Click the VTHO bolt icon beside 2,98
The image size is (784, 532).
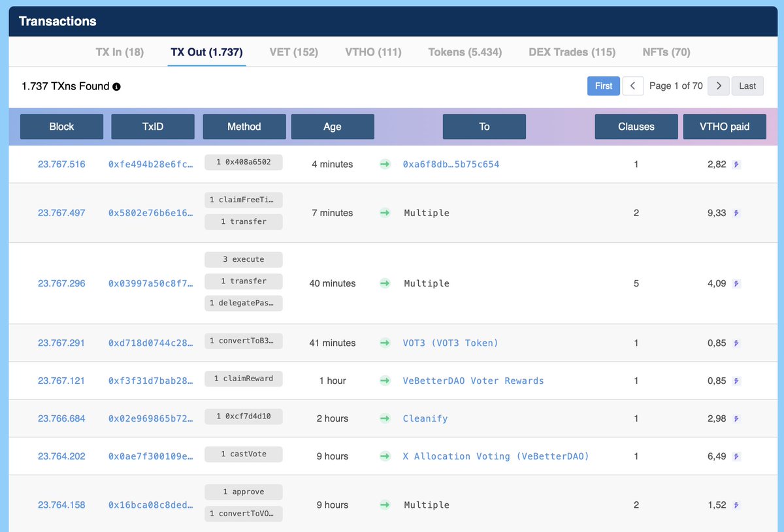tap(737, 418)
